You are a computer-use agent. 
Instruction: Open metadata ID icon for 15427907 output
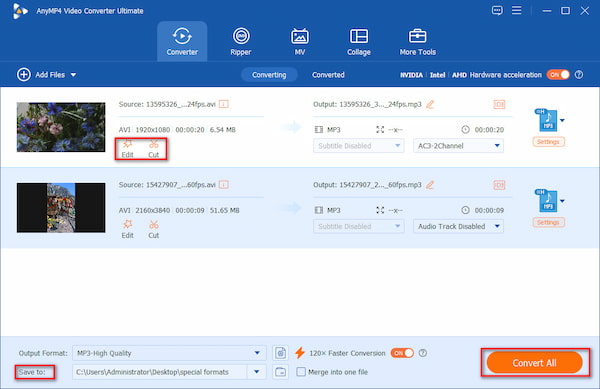click(499, 185)
